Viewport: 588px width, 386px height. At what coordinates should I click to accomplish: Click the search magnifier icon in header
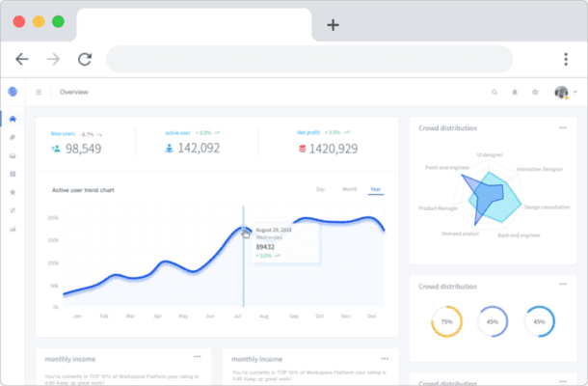(494, 93)
